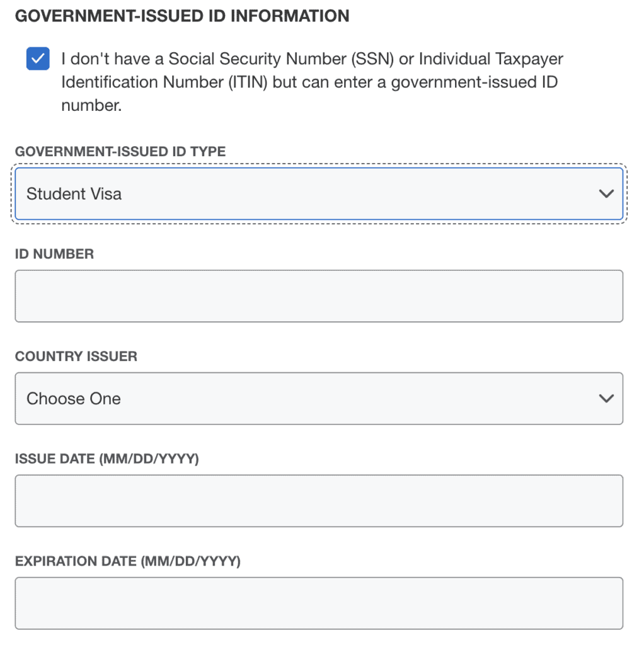Click the "Government-Issued ID Type" field label

coord(120,152)
